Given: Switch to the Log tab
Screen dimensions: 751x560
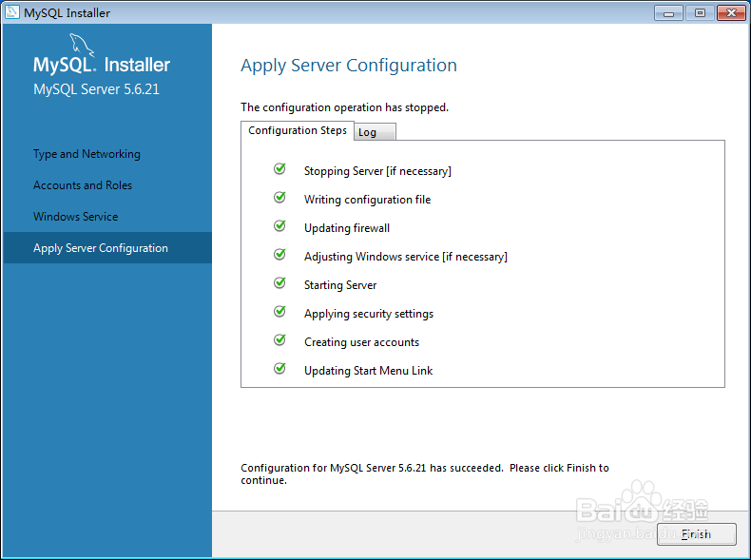Looking at the screenshot, I should (375, 132).
